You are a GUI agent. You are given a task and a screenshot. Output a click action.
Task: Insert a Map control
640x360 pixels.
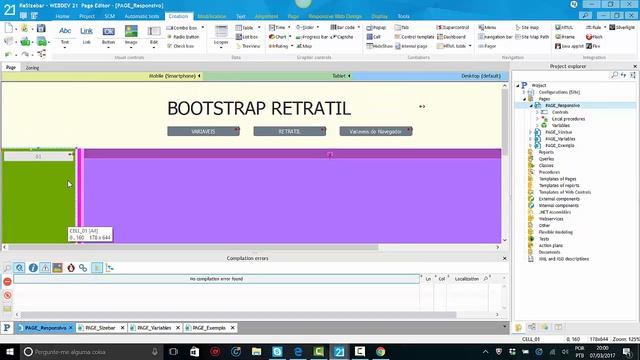(x=304, y=46)
